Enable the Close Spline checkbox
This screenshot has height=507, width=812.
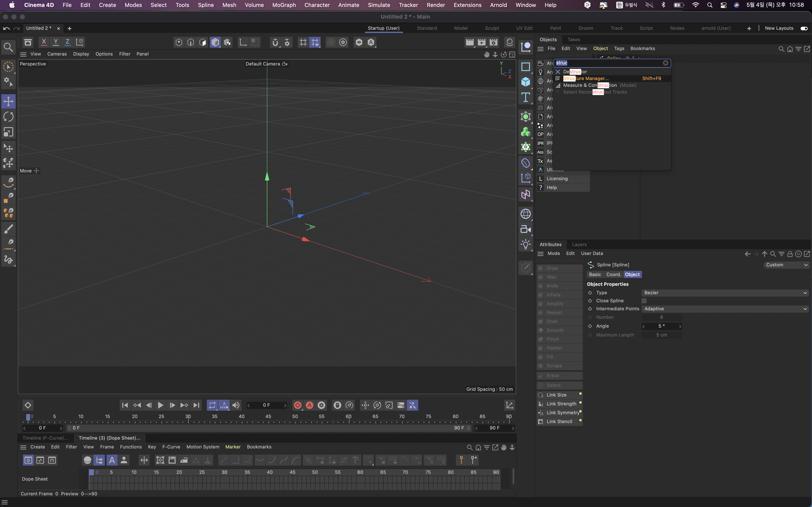pos(644,301)
